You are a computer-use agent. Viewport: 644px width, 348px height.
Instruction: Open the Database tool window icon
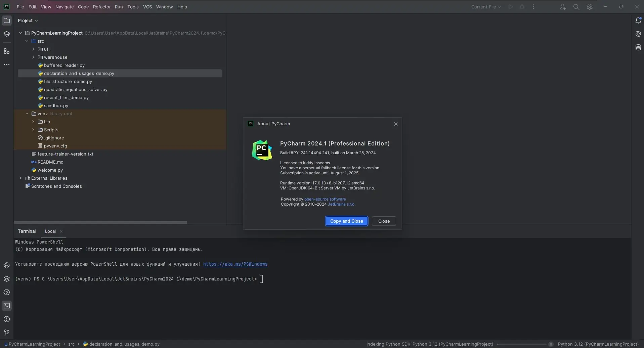(638, 47)
